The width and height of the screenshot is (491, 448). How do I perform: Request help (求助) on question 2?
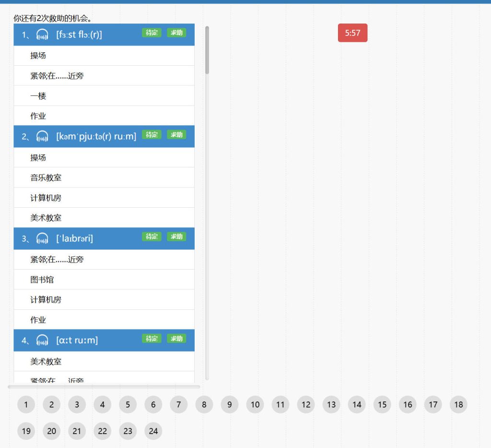coord(176,135)
